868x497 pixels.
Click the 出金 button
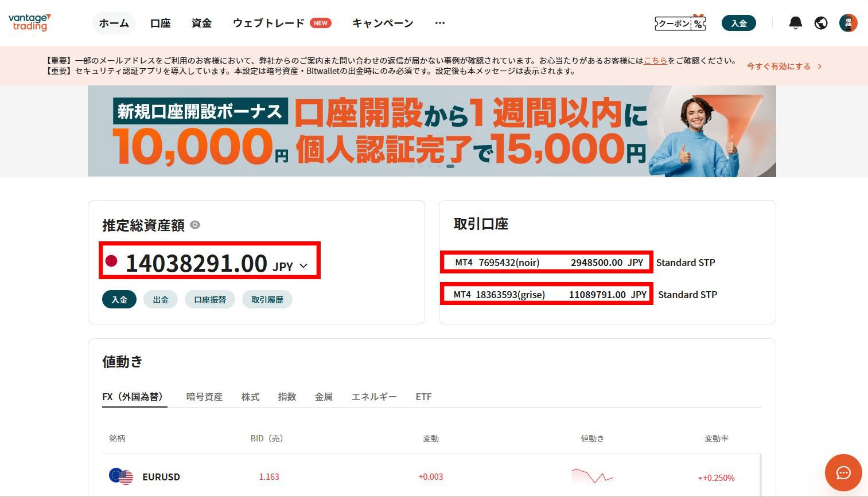161,299
